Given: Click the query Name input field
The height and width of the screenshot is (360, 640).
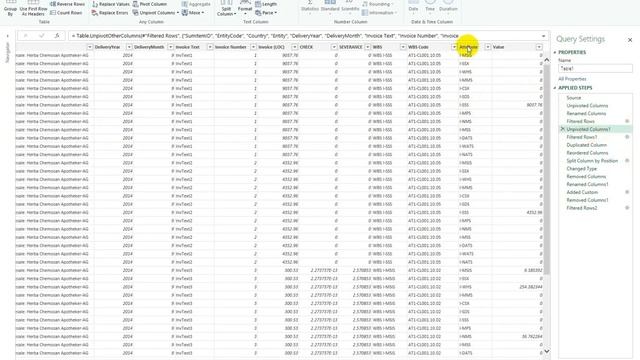Looking at the screenshot, I should [596, 68].
